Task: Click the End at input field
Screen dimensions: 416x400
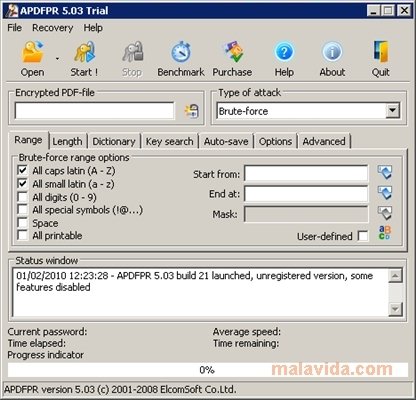Action: pyautogui.click(x=306, y=193)
